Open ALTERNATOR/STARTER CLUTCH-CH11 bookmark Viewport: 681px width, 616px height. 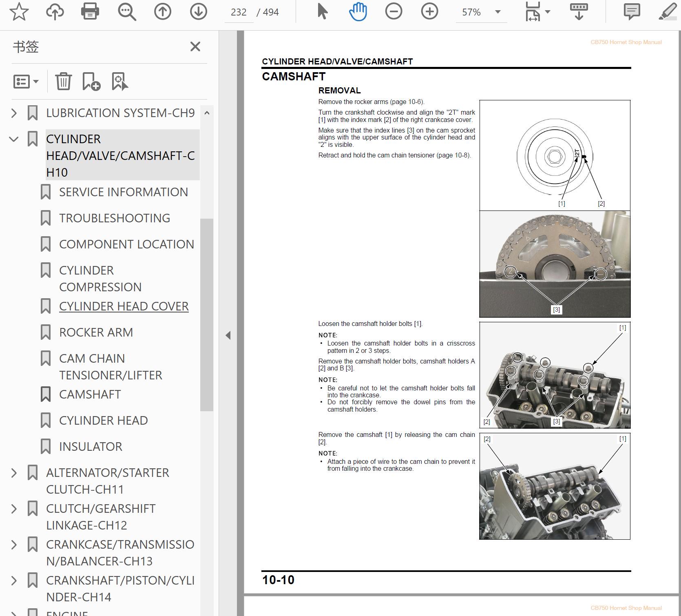point(108,481)
